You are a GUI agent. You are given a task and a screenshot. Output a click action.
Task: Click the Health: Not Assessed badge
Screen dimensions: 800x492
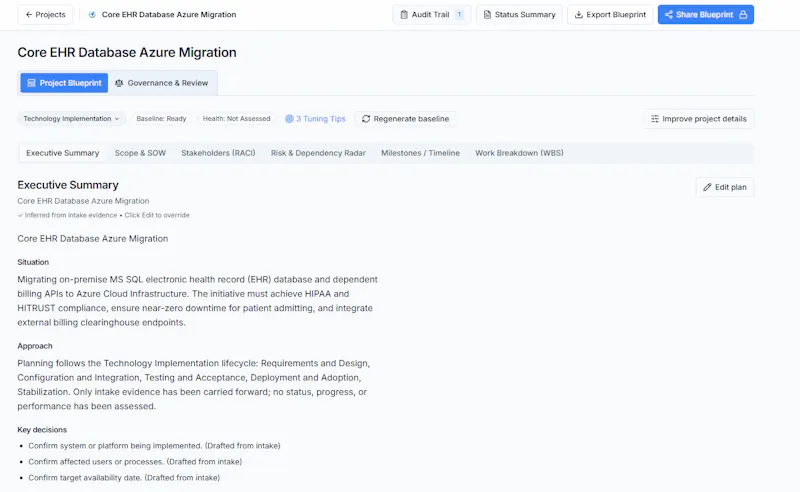[x=236, y=119]
